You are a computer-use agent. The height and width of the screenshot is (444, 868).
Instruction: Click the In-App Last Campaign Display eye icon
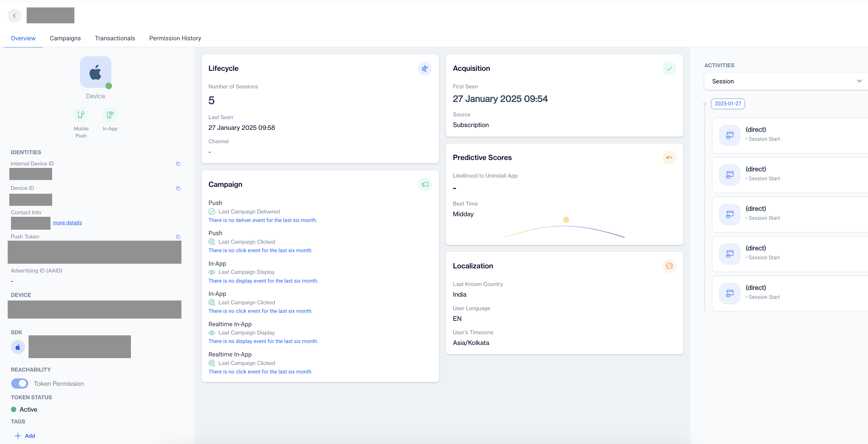[212, 272]
